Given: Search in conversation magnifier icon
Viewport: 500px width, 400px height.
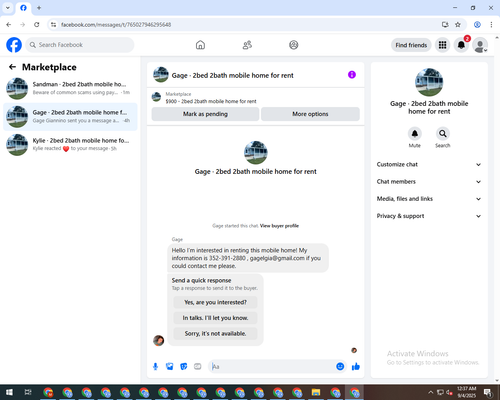Looking at the screenshot, I should click(x=443, y=134).
